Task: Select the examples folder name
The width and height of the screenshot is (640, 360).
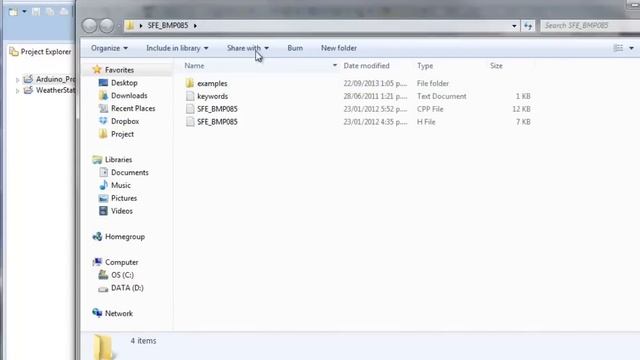Action: click(x=212, y=83)
